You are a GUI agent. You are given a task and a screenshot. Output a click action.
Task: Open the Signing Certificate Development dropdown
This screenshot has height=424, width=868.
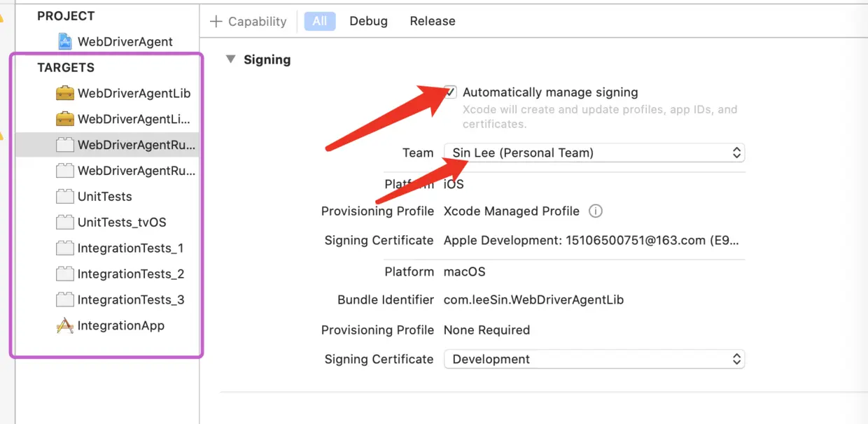pos(594,359)
